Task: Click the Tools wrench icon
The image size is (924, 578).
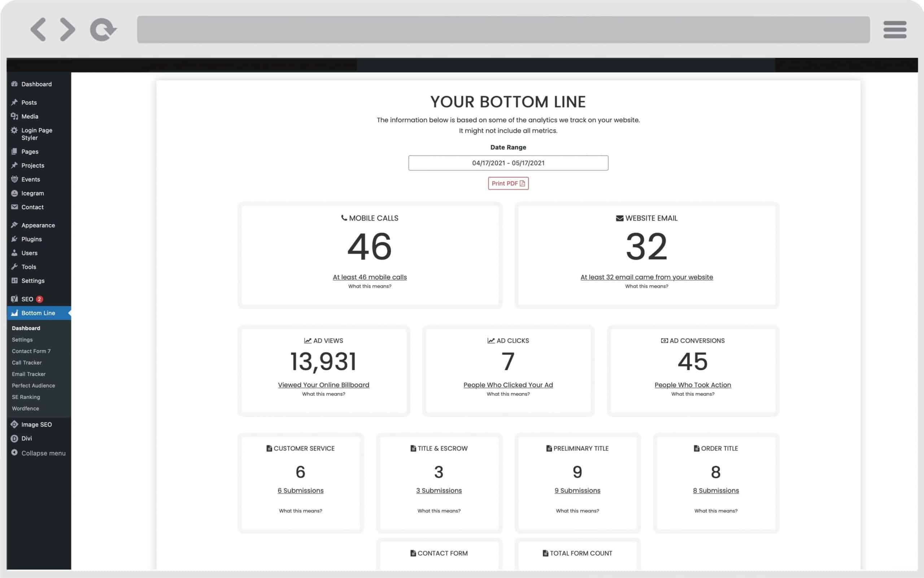Action: [14, 267]
